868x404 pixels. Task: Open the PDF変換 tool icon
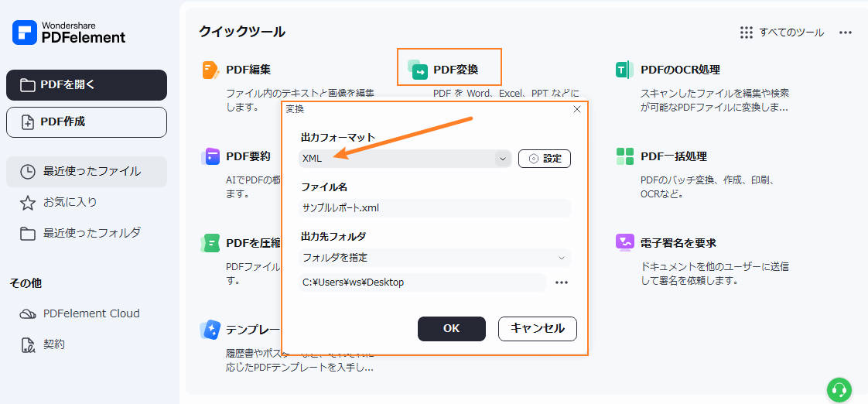[x=418, y=70]
